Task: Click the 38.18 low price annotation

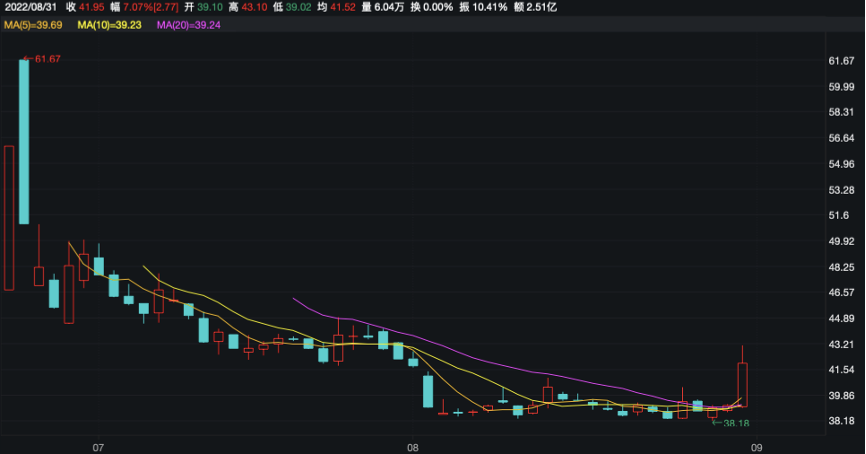Action: [731, 424]
